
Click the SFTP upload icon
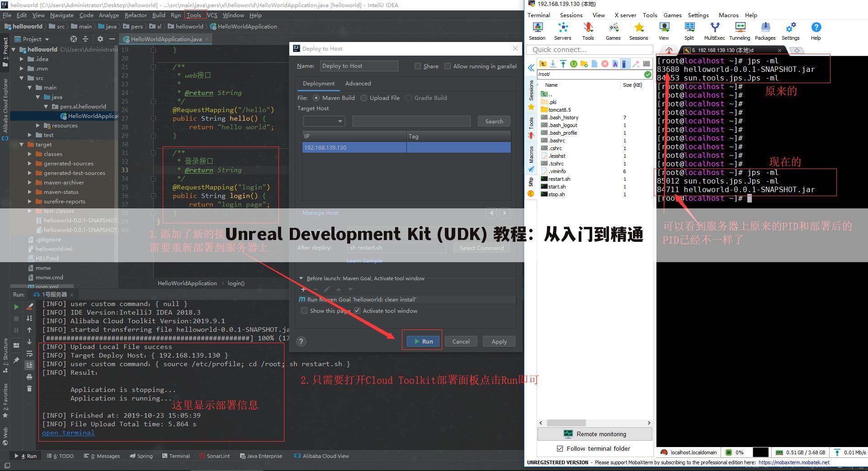pos(563,64)
